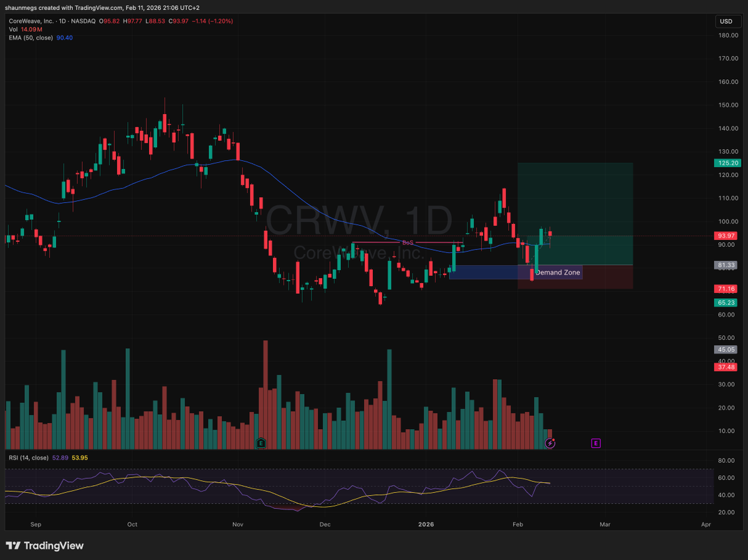Click the 2026 label on time axis
Image resolution: width=748 pixels, height=560 pixels.
point(425,526)
